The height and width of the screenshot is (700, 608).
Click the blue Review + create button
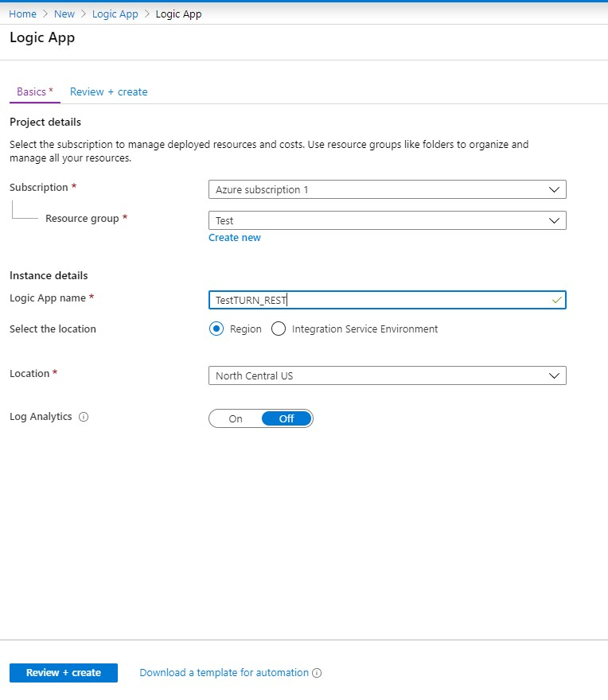click(x=64, y=673)
